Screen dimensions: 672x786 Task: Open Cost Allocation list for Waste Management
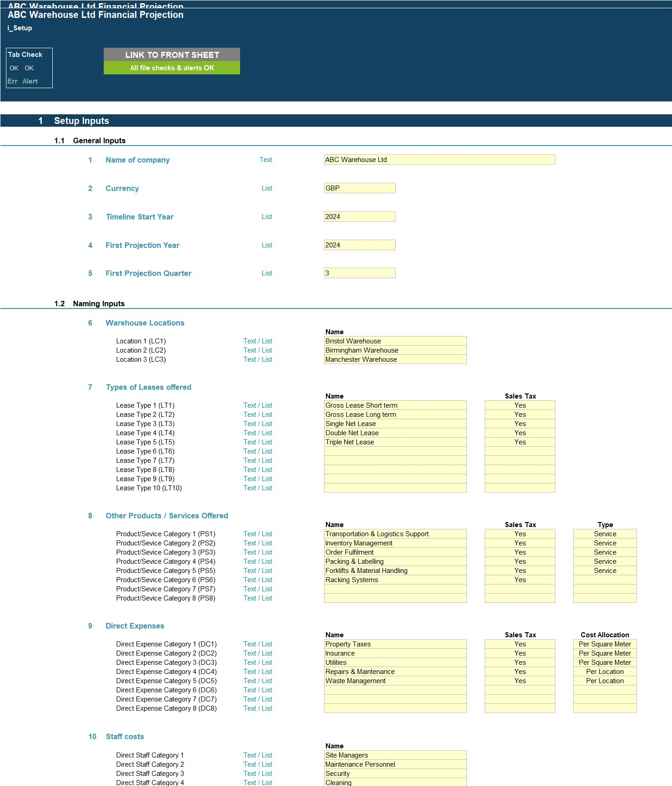tap(605, 681)
